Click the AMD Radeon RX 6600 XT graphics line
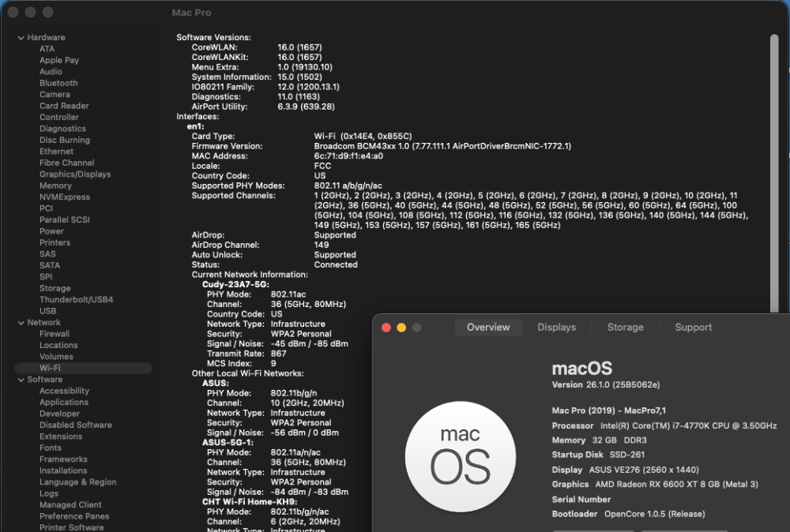 tap(655, 484)
